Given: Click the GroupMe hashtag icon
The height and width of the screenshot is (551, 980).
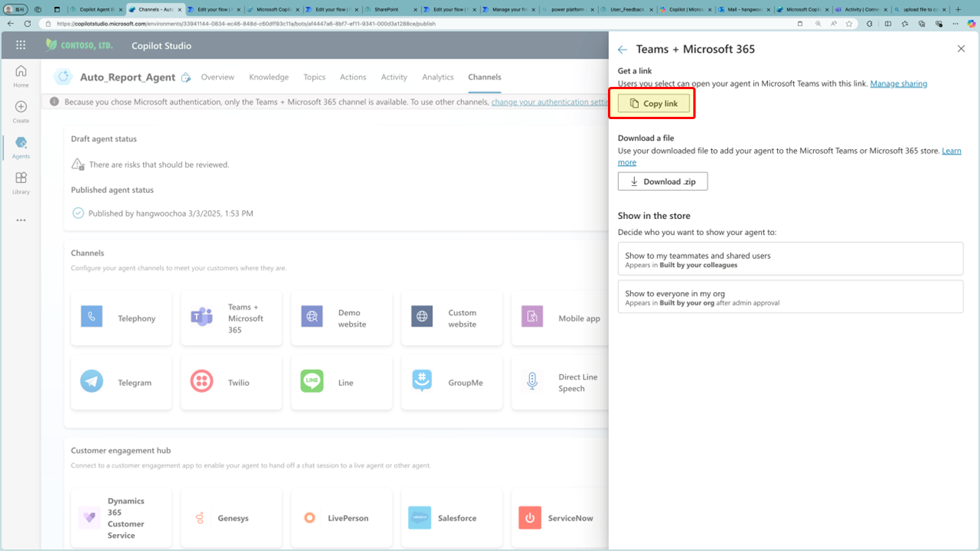Looking at the screenshot, I should point(422,381).
